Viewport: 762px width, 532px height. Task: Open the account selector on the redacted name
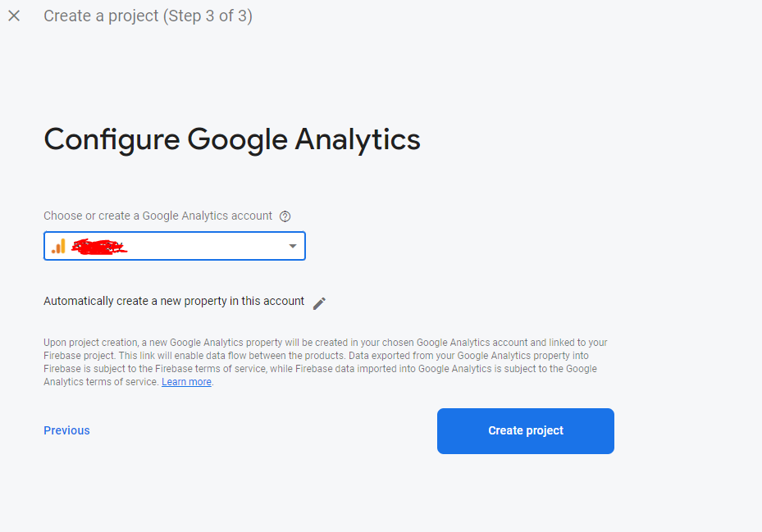pos(98,246)
